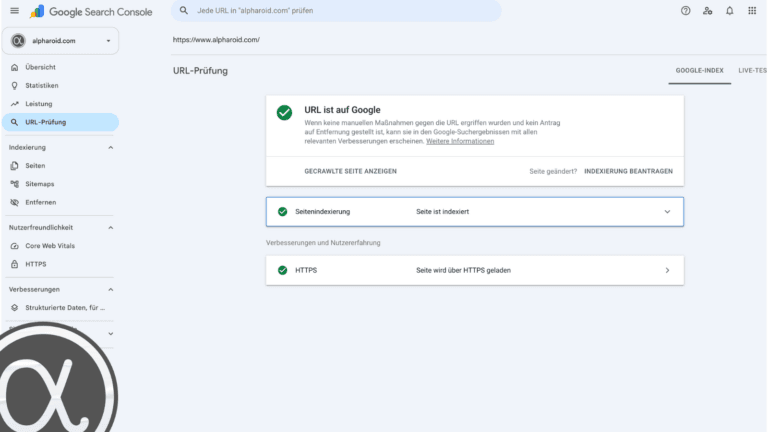Click the Strukturierte Daten layers icon

[15, 308]
